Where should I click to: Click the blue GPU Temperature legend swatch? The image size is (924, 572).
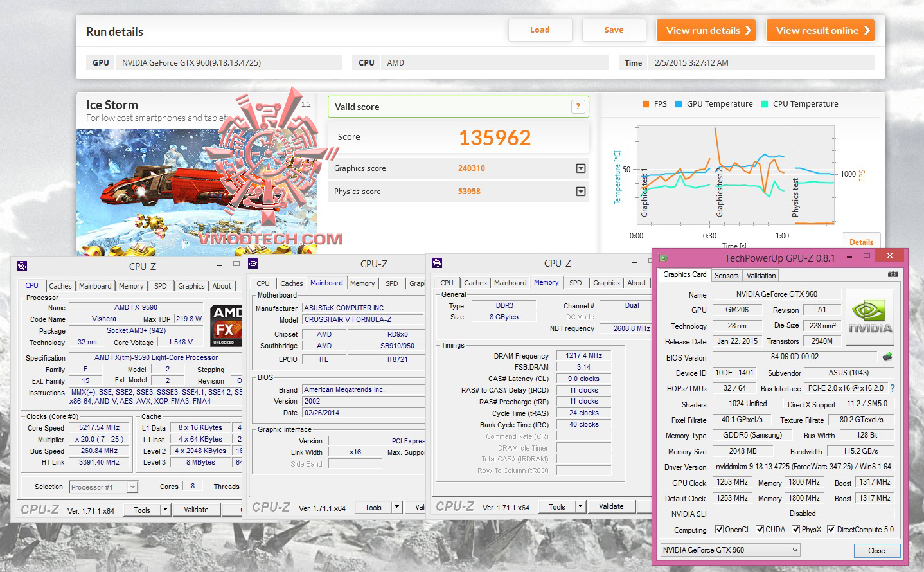click(x=679, y=104)
